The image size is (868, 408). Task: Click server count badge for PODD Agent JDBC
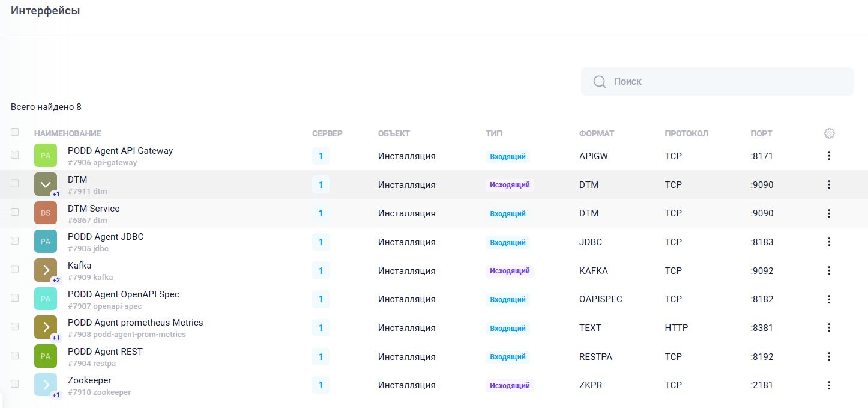click(321, 242)
